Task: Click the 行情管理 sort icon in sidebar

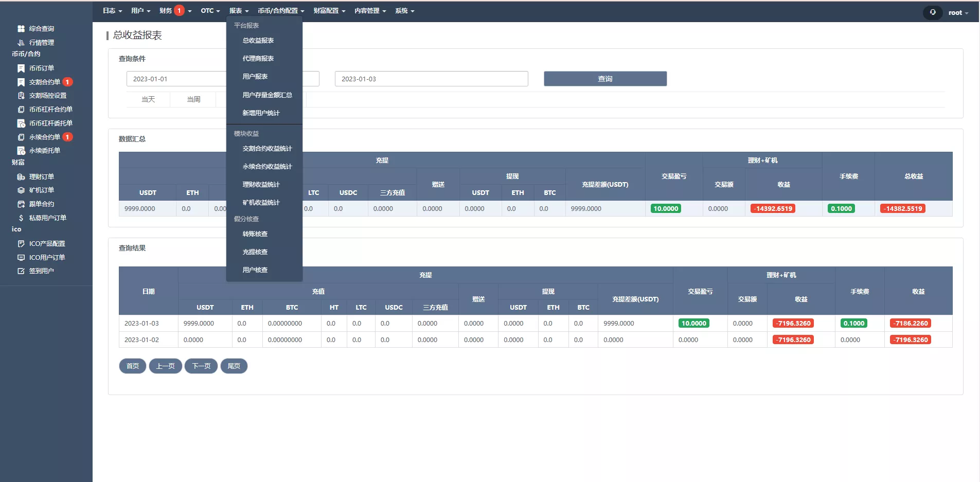Action: 21,43
